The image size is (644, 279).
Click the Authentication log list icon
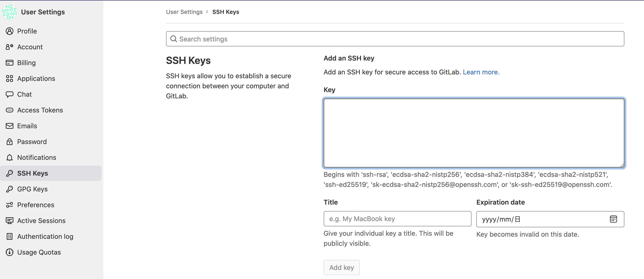pyautogui.click(x=10, y=236)
